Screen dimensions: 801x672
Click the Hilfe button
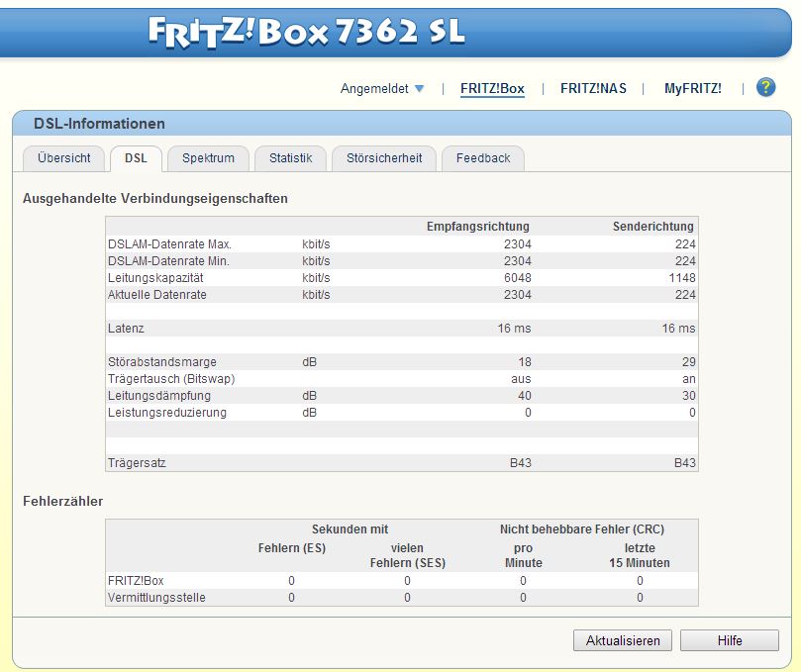pos(730,640)
